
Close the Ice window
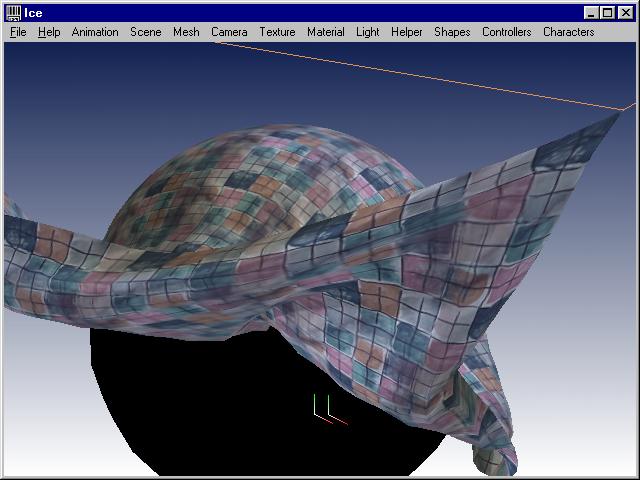tap(626, 13)
